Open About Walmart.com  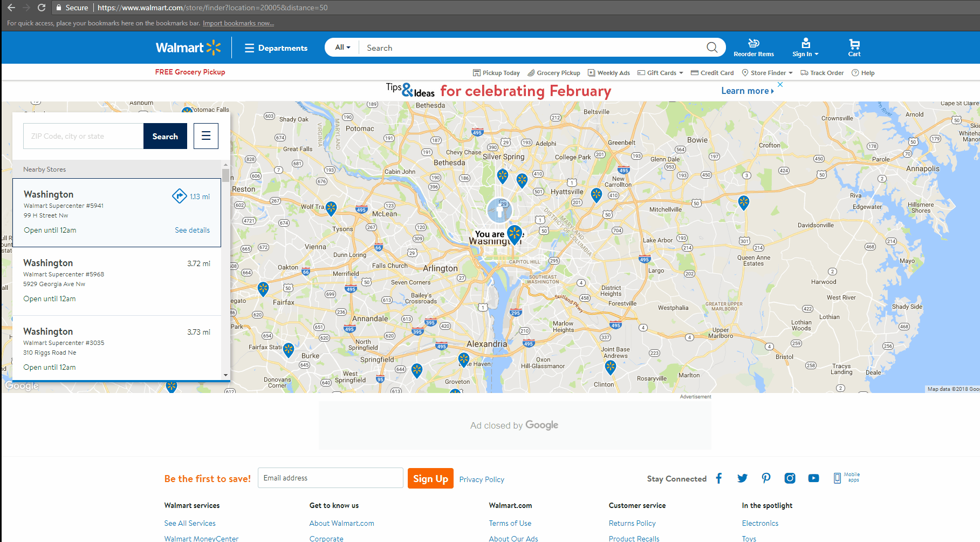coord(341,523)
